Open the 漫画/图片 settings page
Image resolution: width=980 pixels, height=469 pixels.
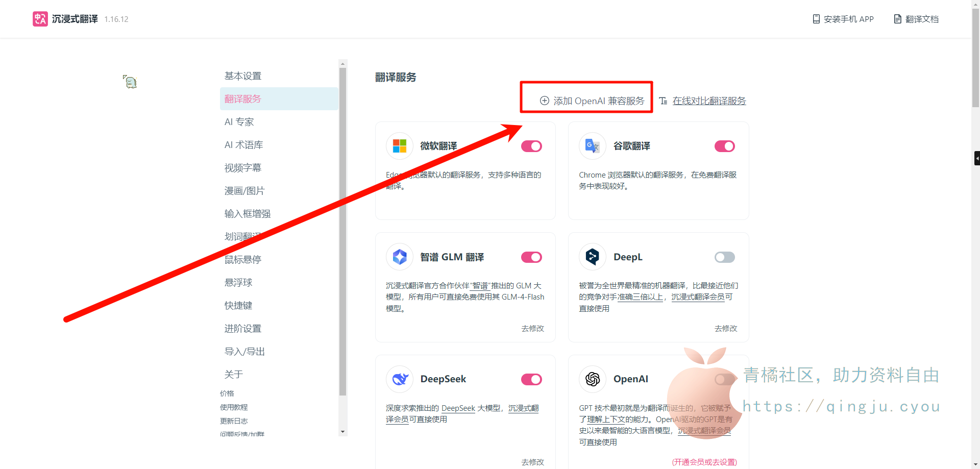pyautogui.click(x=279, y=191)
